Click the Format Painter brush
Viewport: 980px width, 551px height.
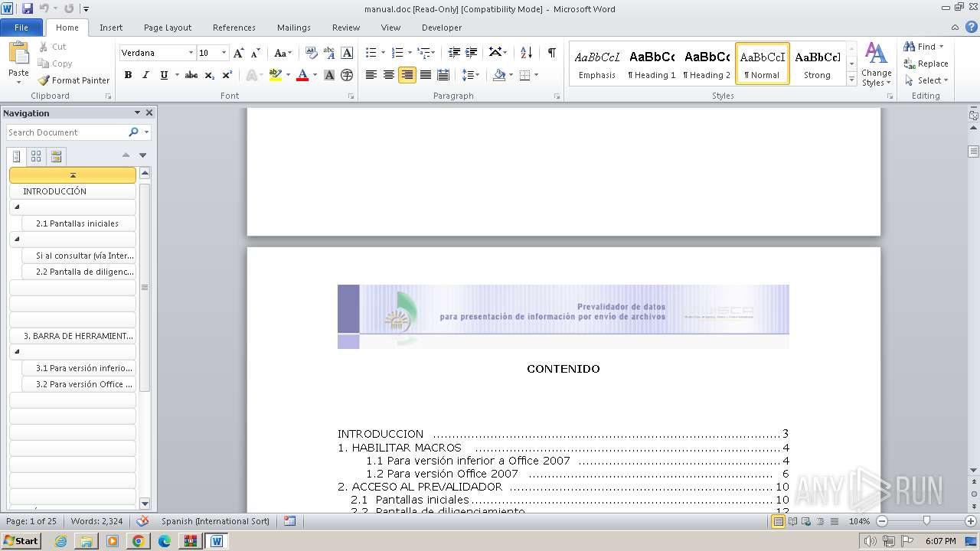[x=44, y=80]
